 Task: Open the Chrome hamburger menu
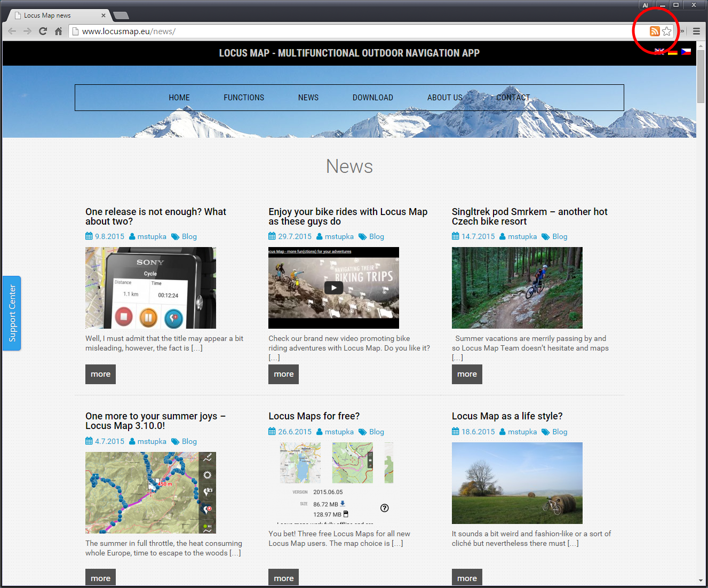(696, 31)
